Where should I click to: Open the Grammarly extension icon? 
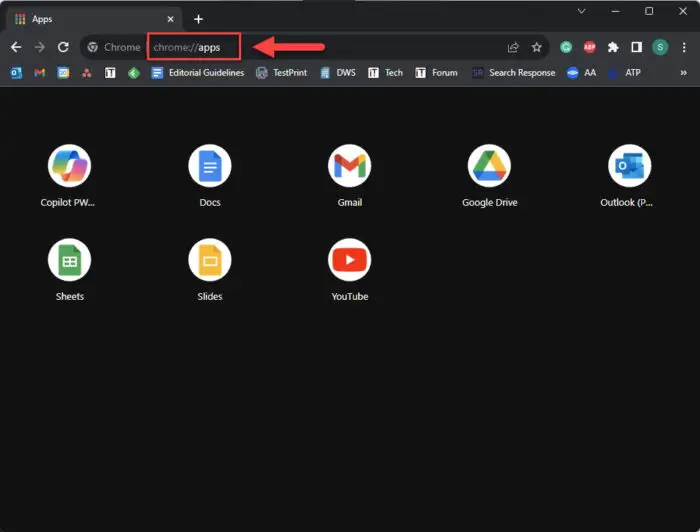[566, 47]
